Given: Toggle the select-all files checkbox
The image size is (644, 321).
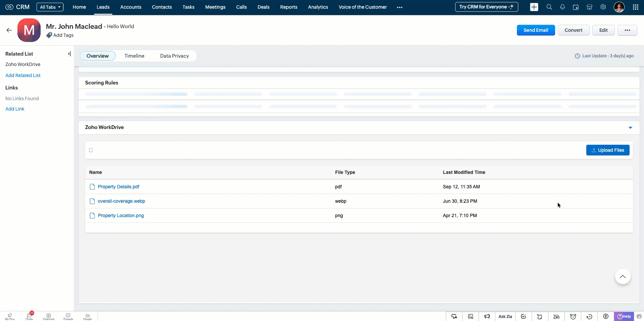Looking at the screenshot, I should [x=91, y=150].
